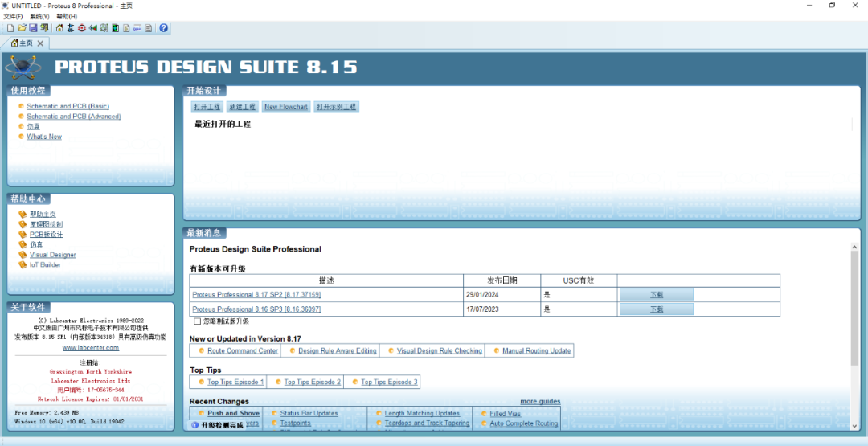Click the news panel scroll-down arrow
The width and height of the screenshot is (868, 446).
tap(854, 425)
